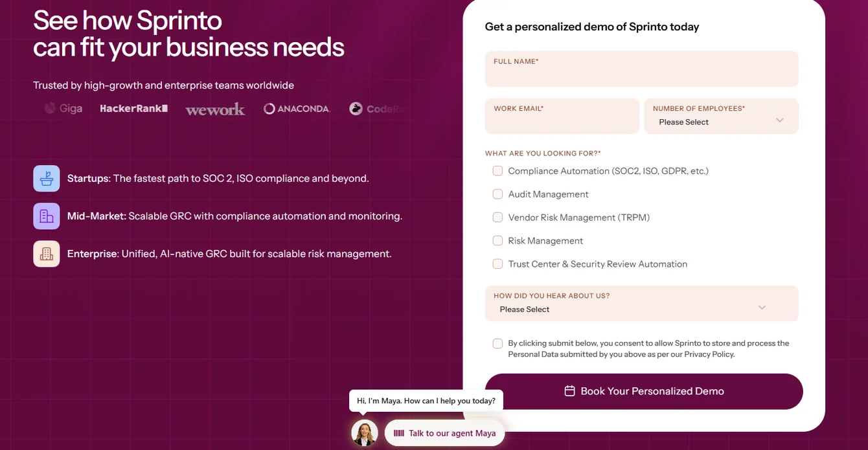Tick the Privacy Policy consent checkbox
The image size is (868, 450).
click(497, 343)
